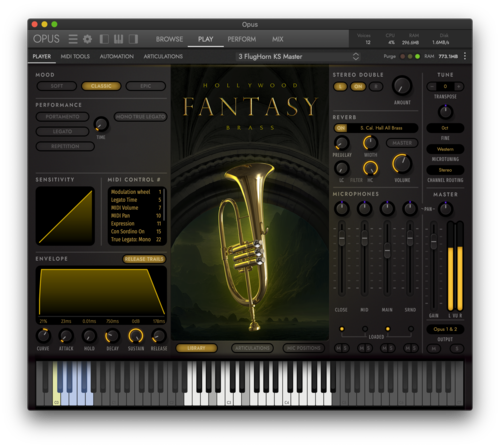Viewport: 500px width, 447px height.
Task: Click the reverb LC filter knob
Action: pos(342,168)
